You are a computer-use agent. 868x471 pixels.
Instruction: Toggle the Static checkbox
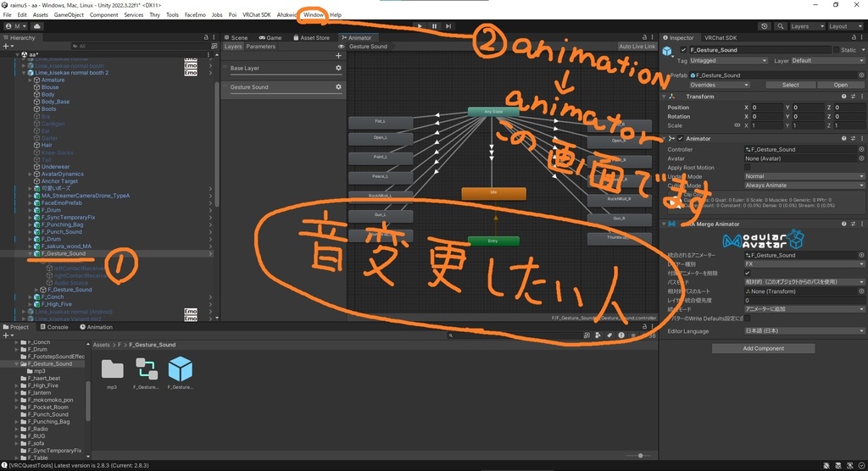[x=836, y=50]
